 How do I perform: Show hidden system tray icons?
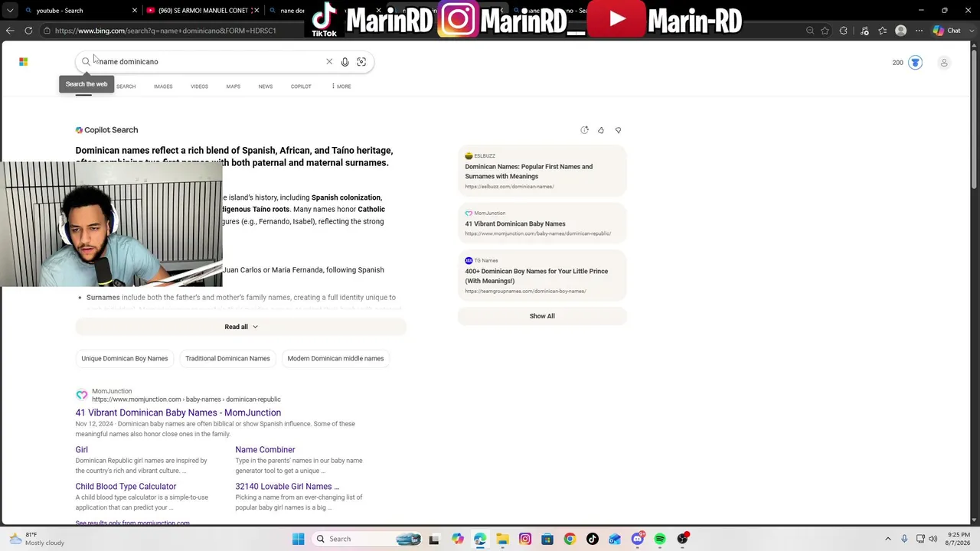(888, 539)
